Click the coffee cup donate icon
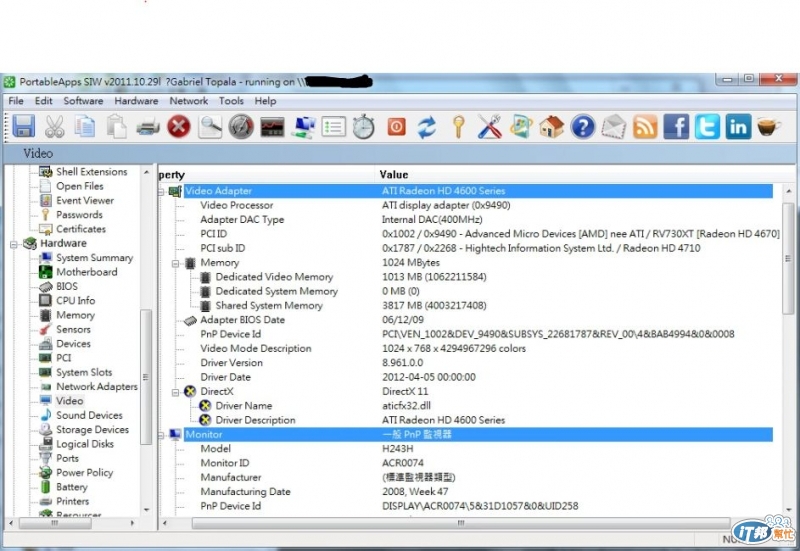This screenshot has width=800, height=551. point(768,126)
